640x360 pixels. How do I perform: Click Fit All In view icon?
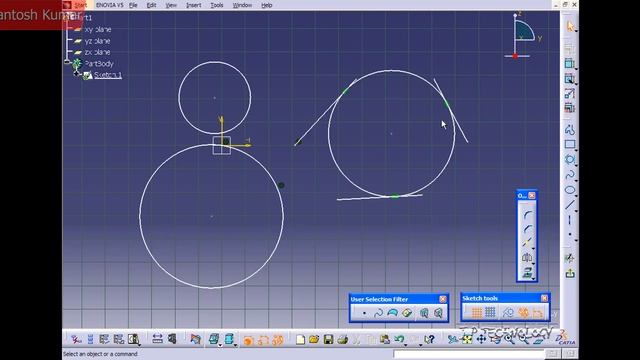point(467,339)
